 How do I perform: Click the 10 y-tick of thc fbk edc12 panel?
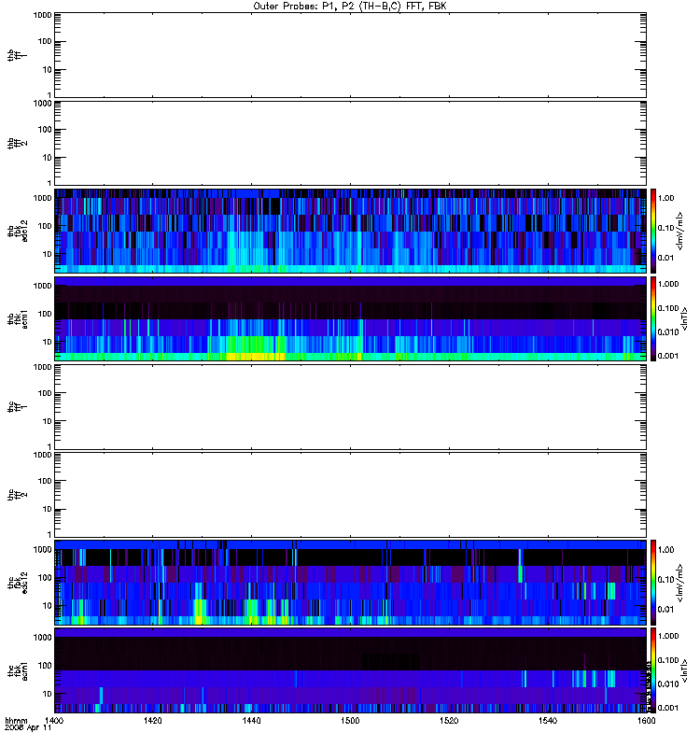pos(48,606)
